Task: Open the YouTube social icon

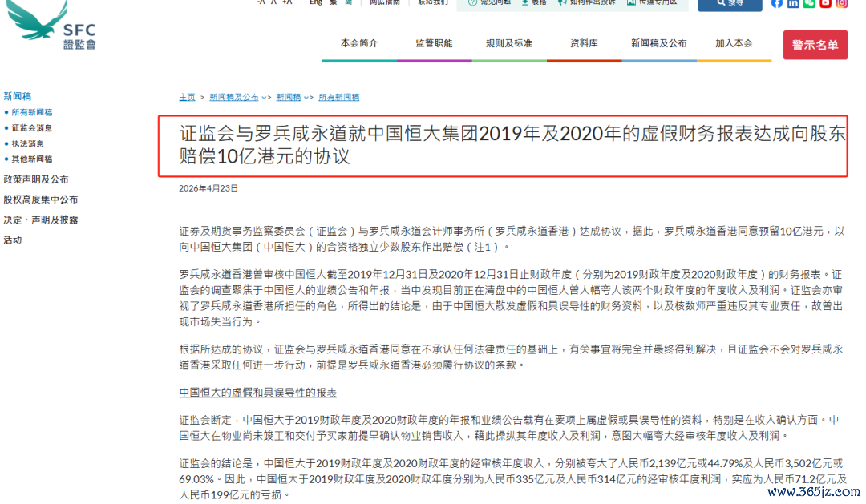Action: tap(825, 3)
